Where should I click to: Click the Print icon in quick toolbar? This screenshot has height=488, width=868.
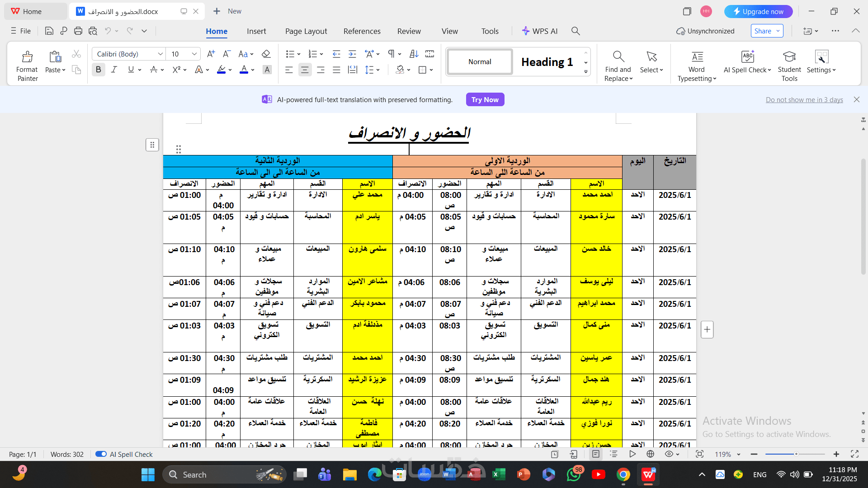click(78, 31)
